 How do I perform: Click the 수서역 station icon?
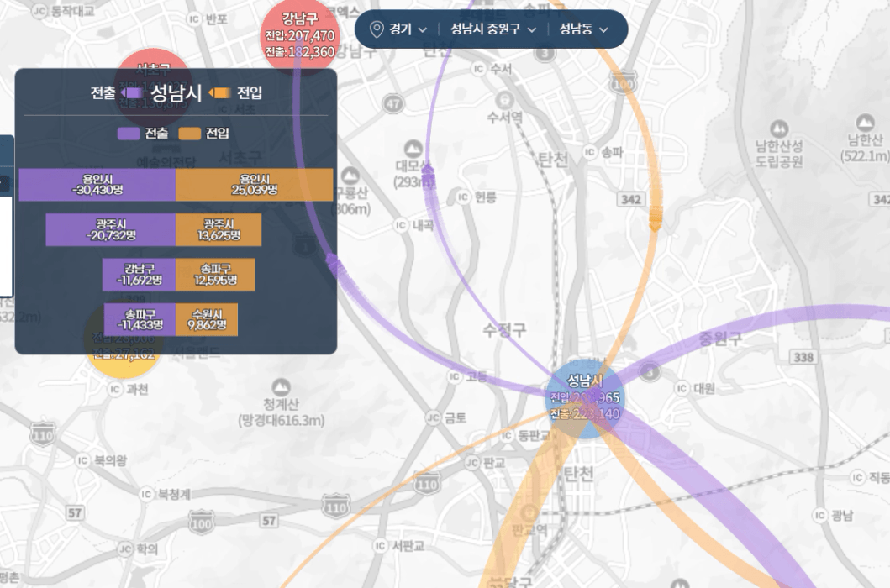pos(504,101)
